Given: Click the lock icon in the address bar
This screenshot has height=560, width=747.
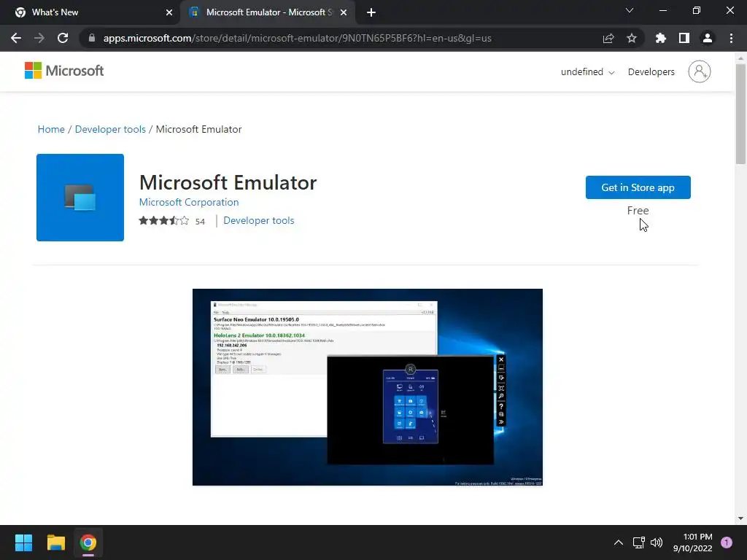Looking at the screenshot, I should (x=92, y=38).
